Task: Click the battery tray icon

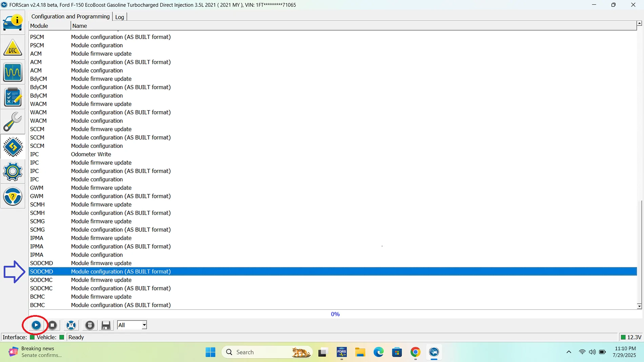Action: [603, 352]
